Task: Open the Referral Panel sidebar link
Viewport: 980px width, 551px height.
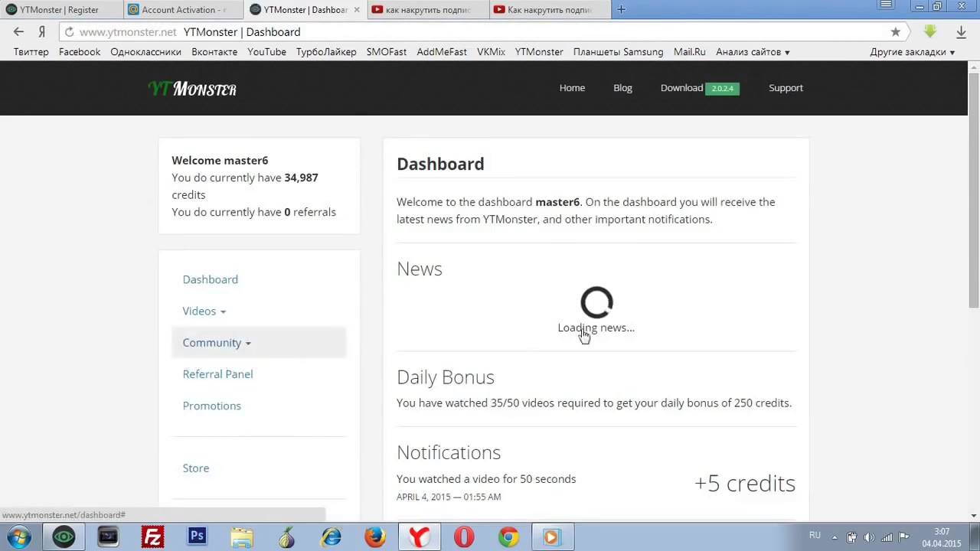Action: (x=217, y=374)
